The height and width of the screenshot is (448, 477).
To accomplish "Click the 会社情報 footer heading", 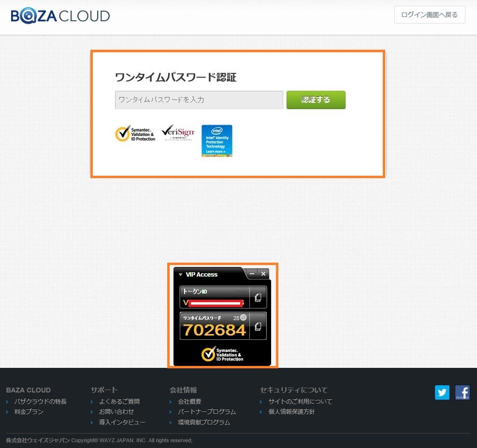I will point(183,390).
